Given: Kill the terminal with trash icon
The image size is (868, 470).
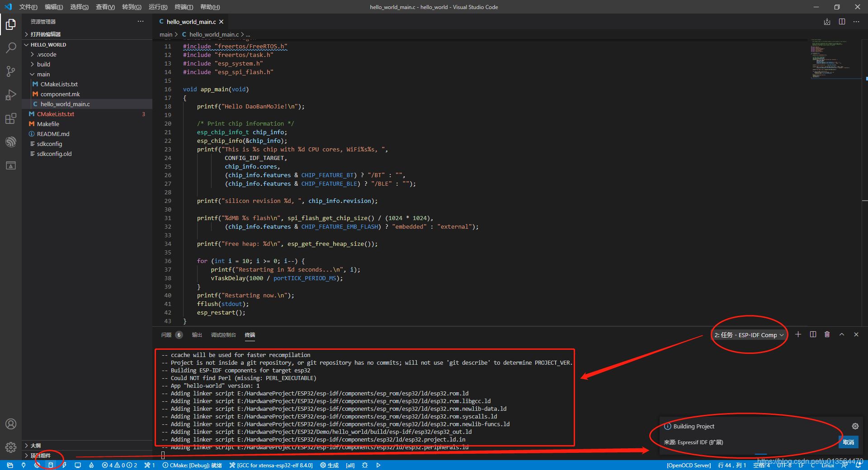Looking at the screenshot, I should pyautogui.click(x=827, y=334).
